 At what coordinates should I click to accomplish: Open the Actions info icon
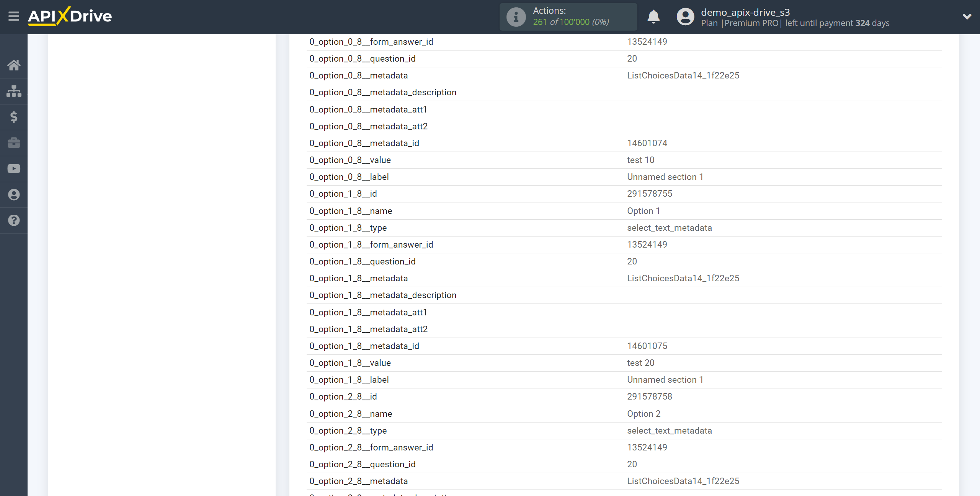(516, 17)
